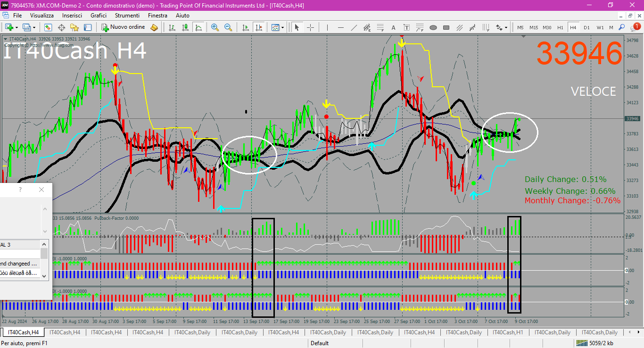Set timeframe to M15
This screenshot has height=348, width=644.
click(534, 27)
